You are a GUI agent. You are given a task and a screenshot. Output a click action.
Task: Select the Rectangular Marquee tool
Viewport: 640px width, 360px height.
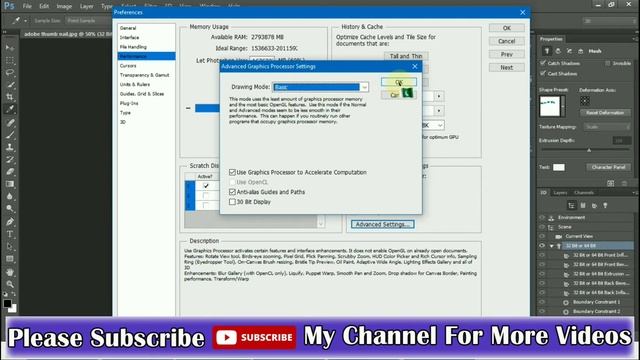[10, 60]
